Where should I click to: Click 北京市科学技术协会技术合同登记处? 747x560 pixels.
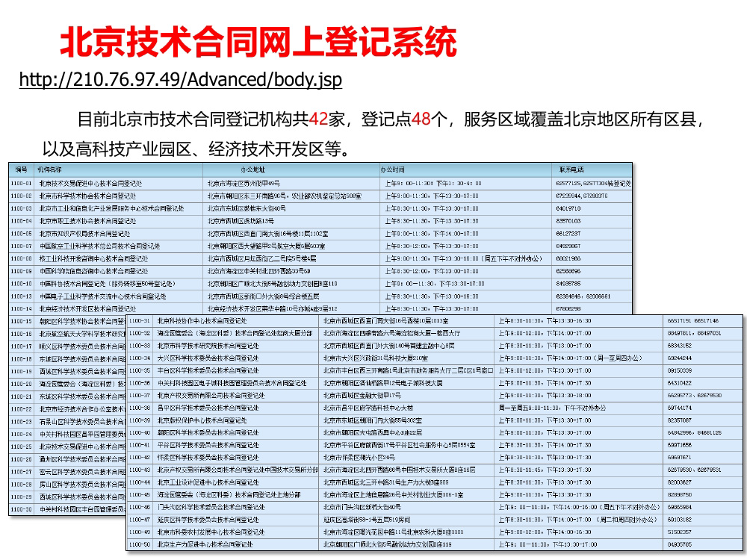coord(87,196)
